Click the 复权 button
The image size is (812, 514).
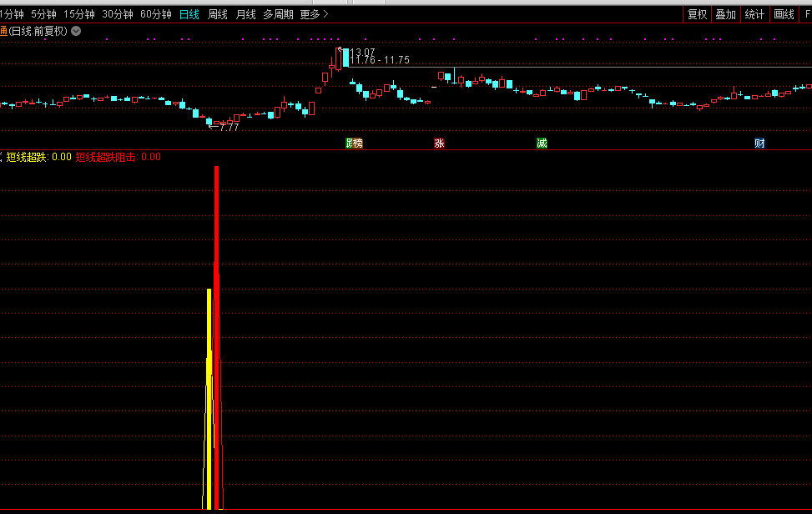click(697, 14)
